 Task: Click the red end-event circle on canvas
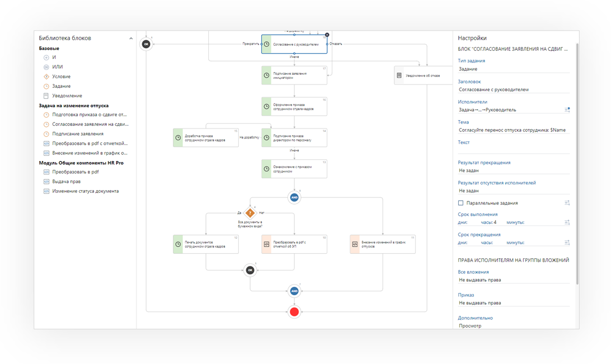click(x=294, y=311)
